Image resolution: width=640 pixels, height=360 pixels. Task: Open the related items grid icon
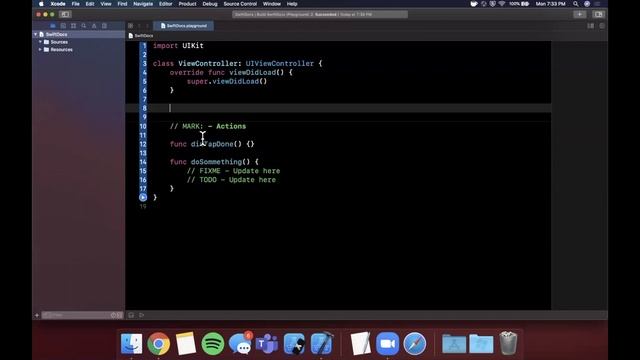click(131, 26)
